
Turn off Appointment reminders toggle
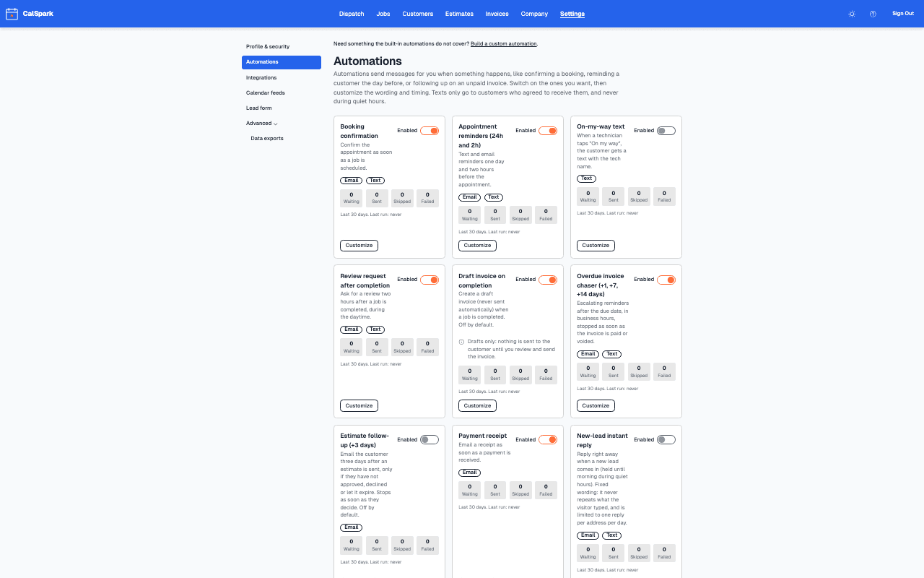click(548, 131)
